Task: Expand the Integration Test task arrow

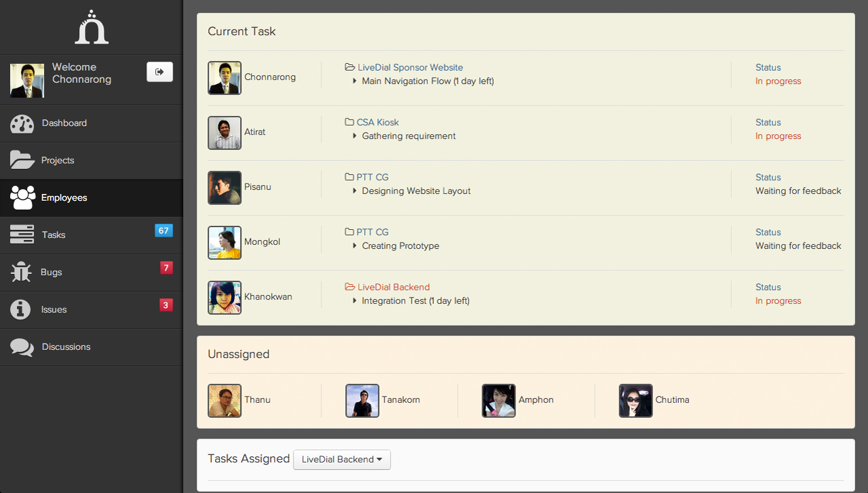Action: pyautogui.click(x=355, y=301)
